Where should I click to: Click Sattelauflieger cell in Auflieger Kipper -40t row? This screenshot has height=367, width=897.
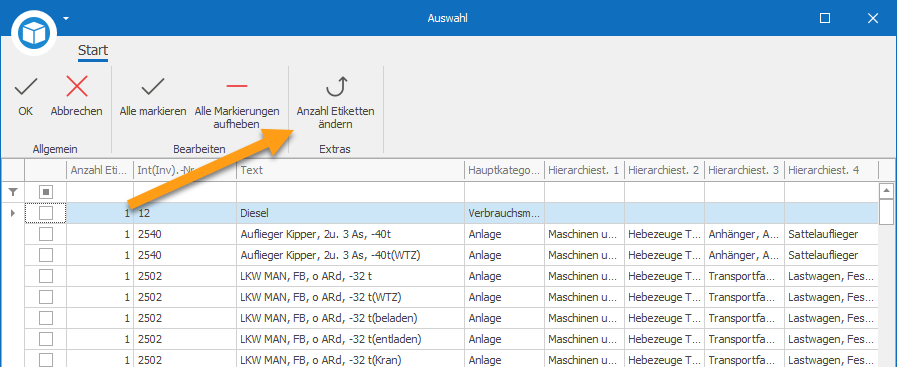click(x=831, y=234)
